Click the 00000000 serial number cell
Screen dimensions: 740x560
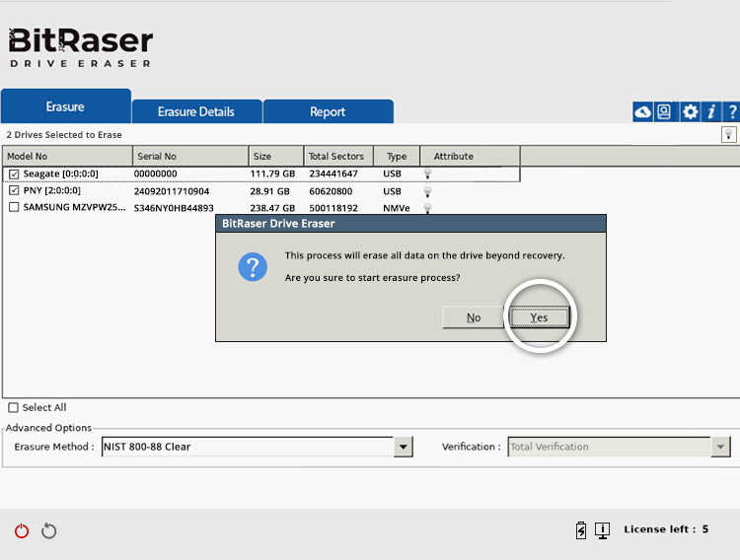point(156,174)
